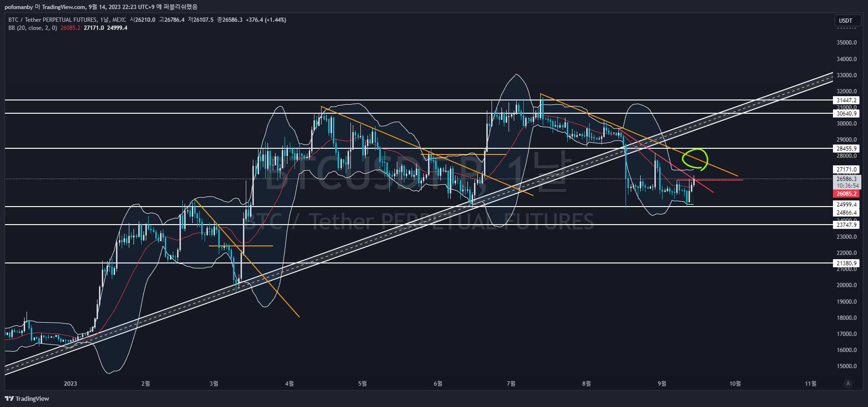Select the 31447.2 price label on the axis
The width and height of the screenshot is (868, 407).
point(846,100)
